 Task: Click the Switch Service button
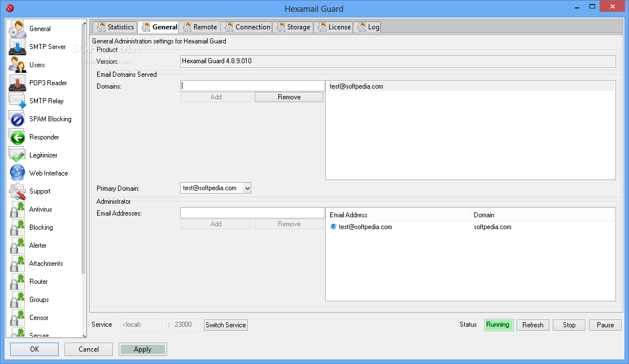tap(226, 325)
